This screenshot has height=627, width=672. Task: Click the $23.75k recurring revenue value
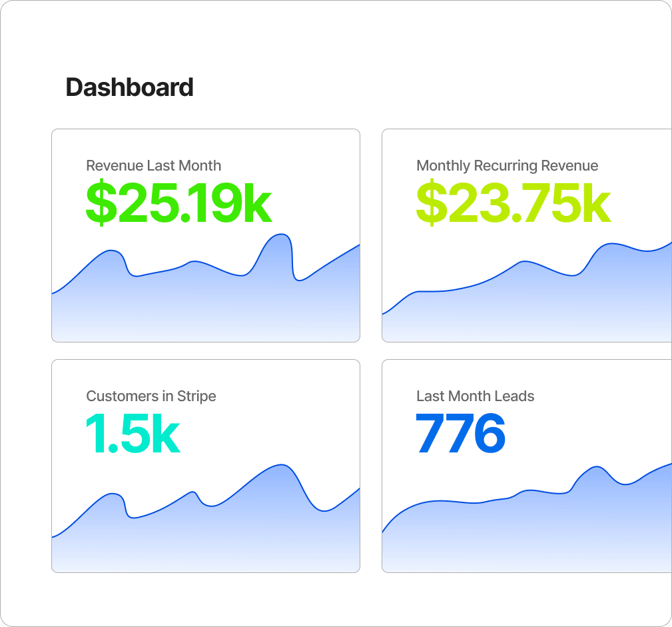[x=513, y=202]
